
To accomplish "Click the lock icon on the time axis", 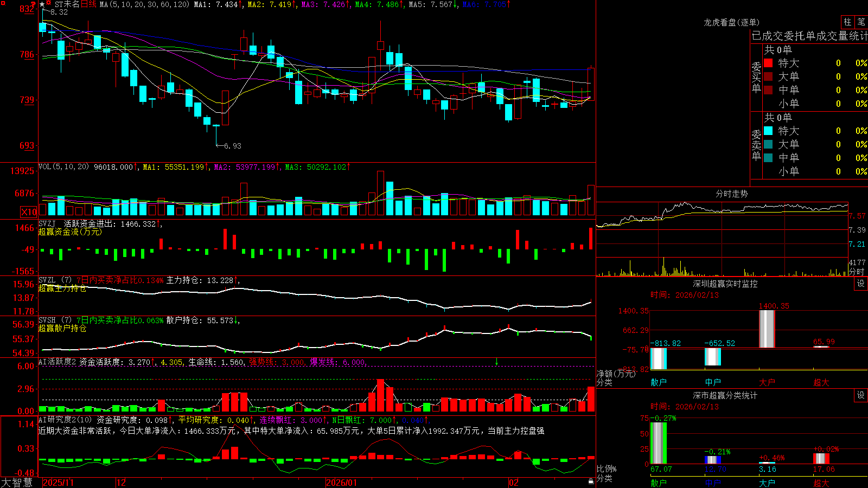I will 591,481.
